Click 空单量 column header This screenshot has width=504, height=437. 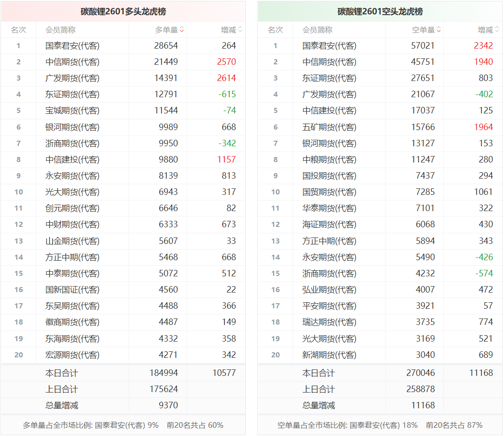(423, 30)
